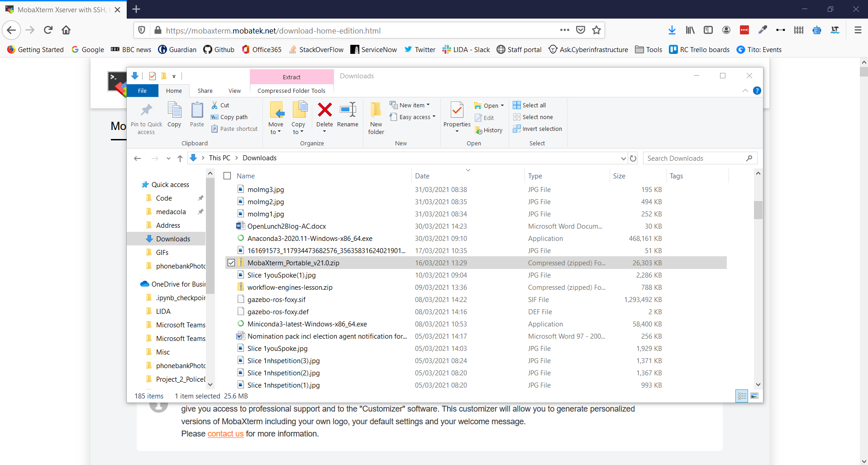This screenshot has height=465, width=868.
Task: Refresh the Downloads folder view
Action: pos(633,158)
